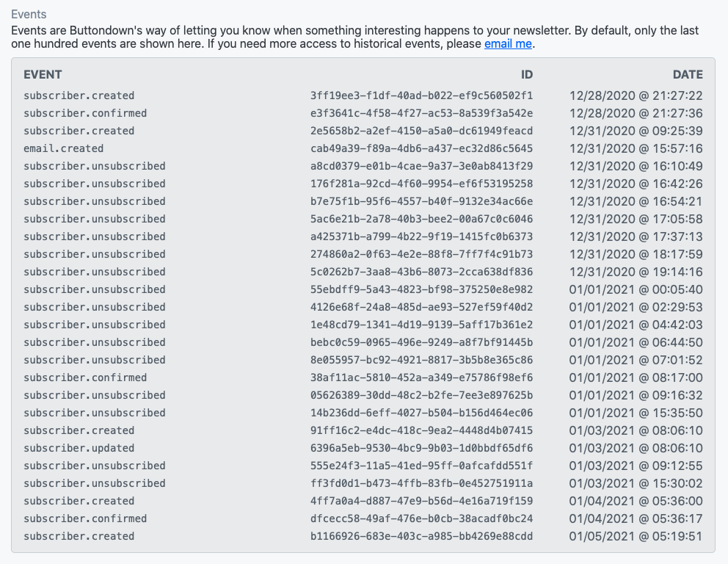Image resolution: width=728 pixels, height=564 pixels.
Task: Click the DATE column header
Action: click(x=688, y=74)
